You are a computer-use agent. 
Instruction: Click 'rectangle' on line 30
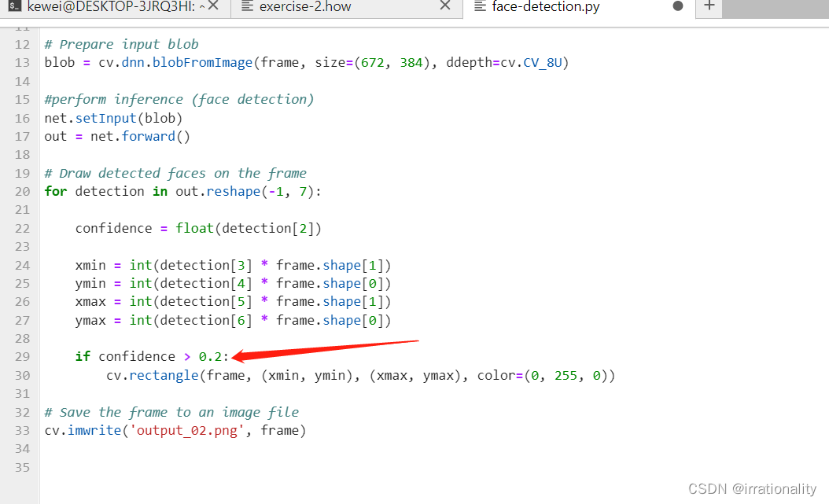(164, 376)
